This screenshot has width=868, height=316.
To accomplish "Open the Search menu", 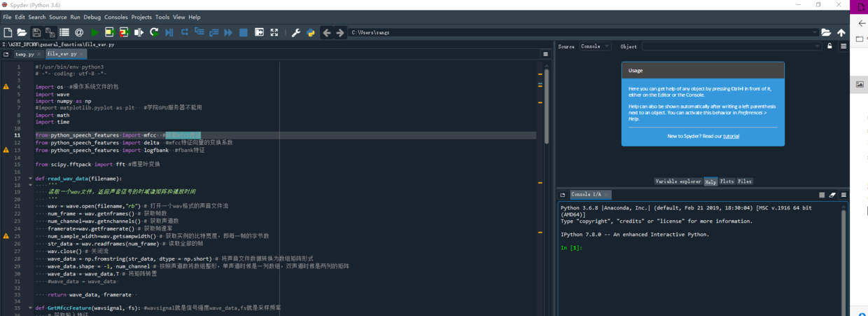I will click(x=37, y=17).
